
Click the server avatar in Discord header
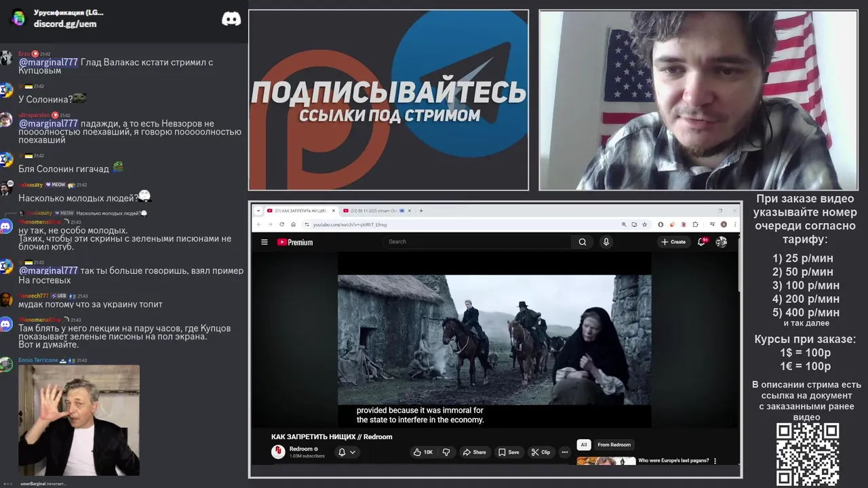(18, 18)
